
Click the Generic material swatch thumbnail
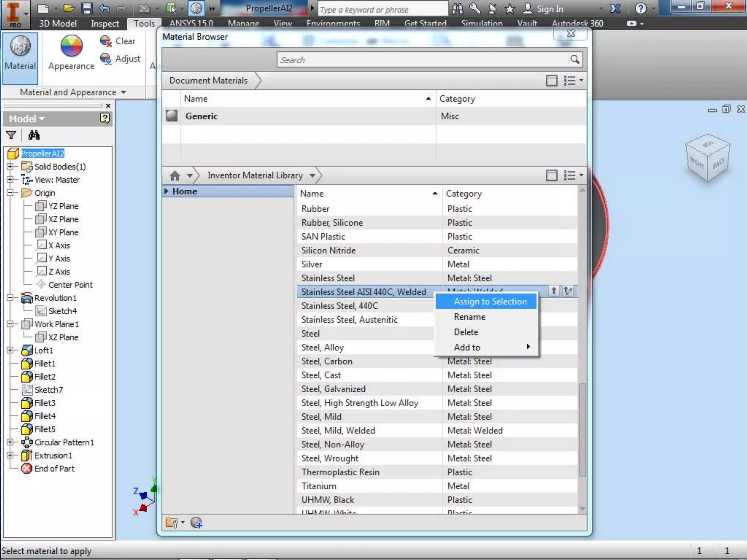(171, 116)
